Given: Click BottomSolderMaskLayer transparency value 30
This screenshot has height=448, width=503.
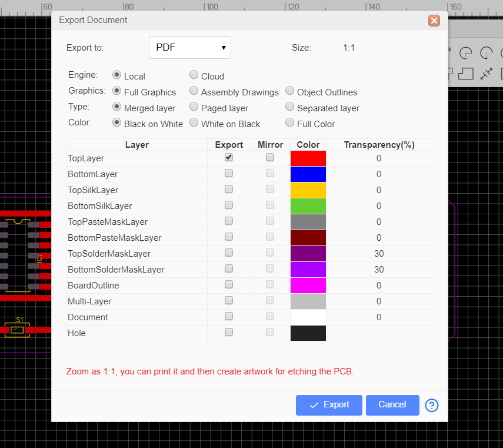Looking at the screenshot, I should pos(379,270).
